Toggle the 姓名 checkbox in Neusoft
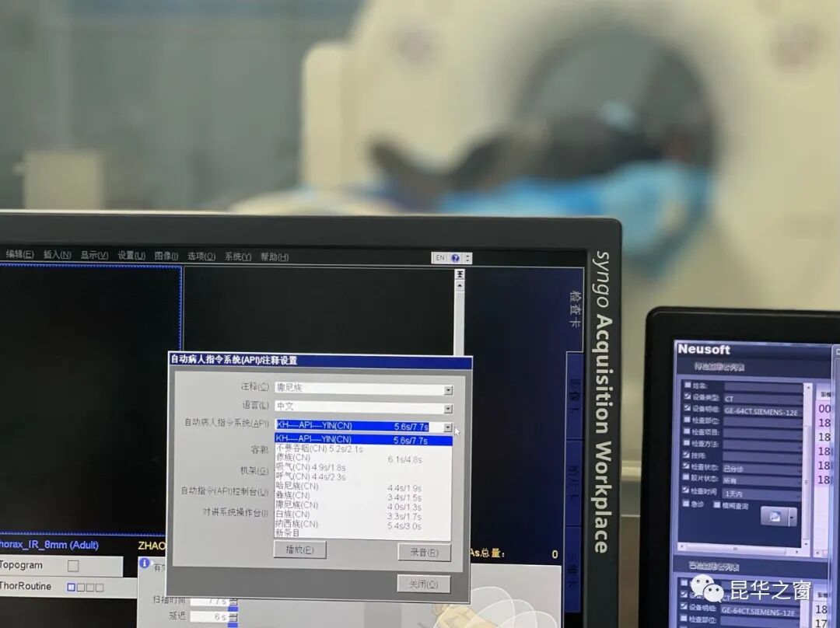The image size is (840, 628). 688,385
